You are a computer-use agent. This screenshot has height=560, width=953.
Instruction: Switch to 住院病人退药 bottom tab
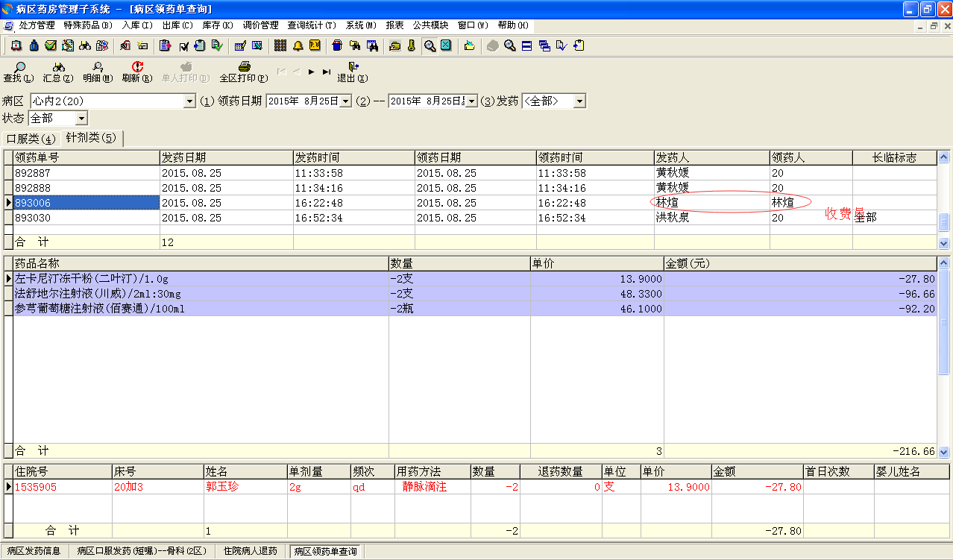(251, 552)
